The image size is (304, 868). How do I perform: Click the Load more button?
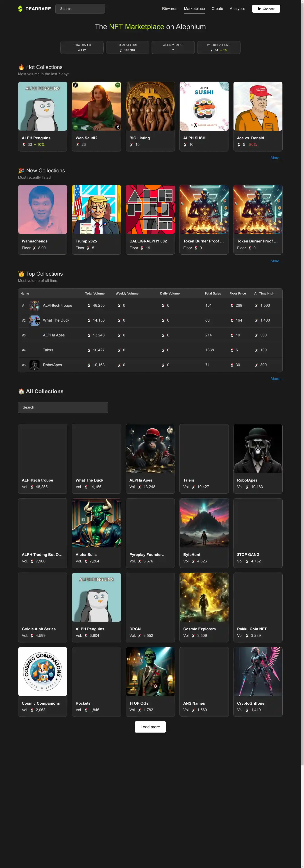[x=150, y=727]
